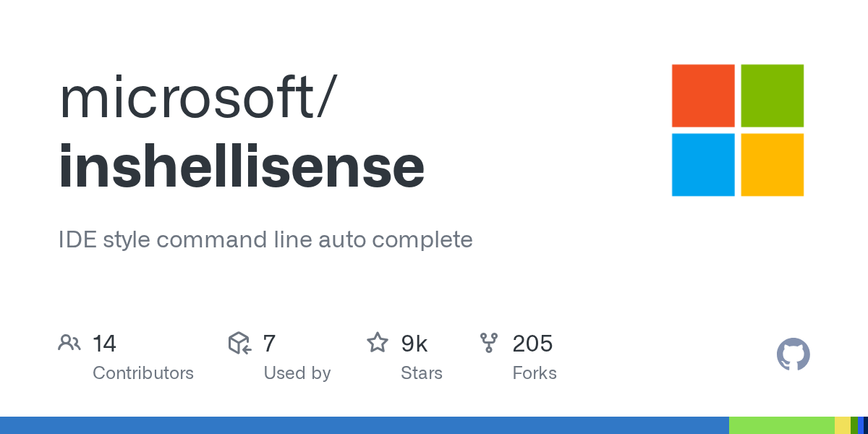Click the red square of Microsoft logo
This screenshot has width=868, height=434.
click(x=703, y=95)
